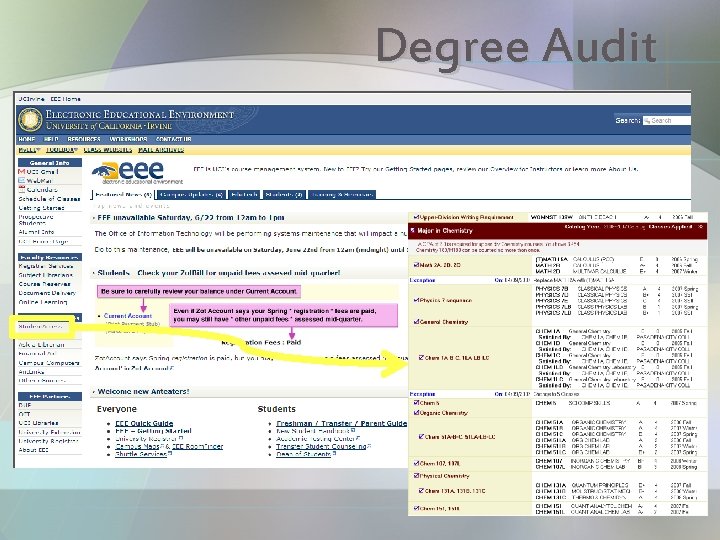Toggle checkbox for Chem 51A-B-C 51LA-LB-LC

(421, 437)
